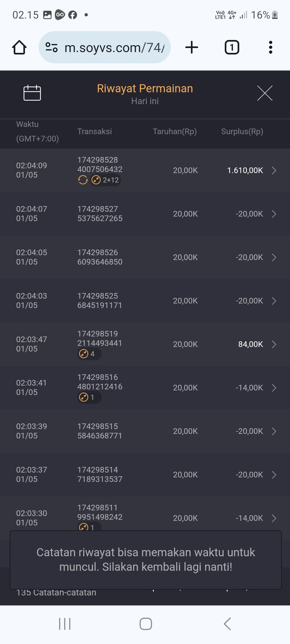Open the browser three-dot menu
The width and height of the screenshot is (290, 644).
(x=270, y=47)
